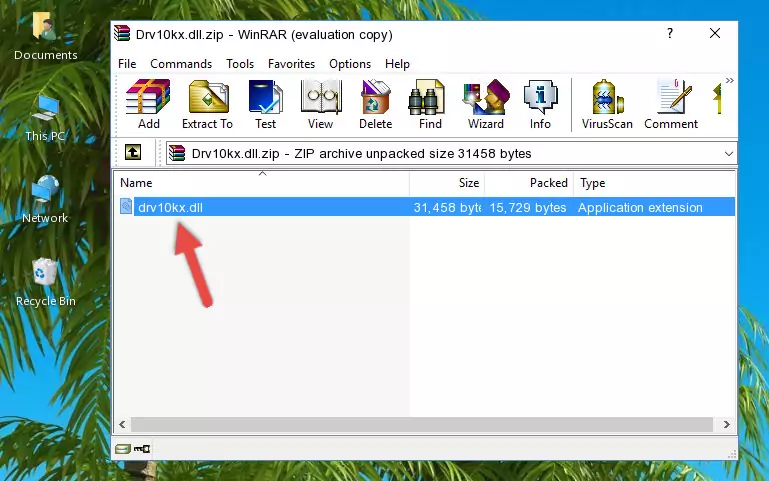Screen dimensions: 769x481
Task: Click the Add toolbar icon
Action: (x=148, y=104)
